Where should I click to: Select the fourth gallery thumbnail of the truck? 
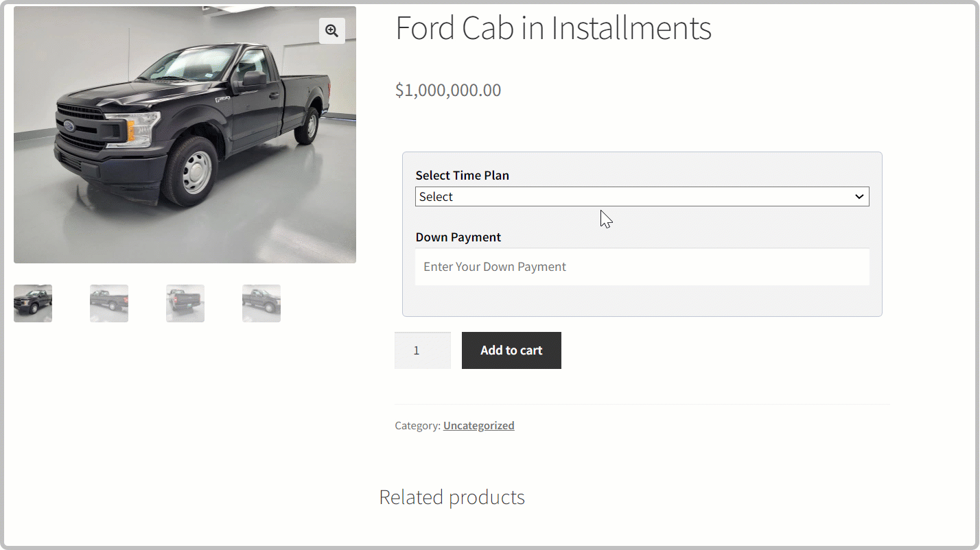261,303
